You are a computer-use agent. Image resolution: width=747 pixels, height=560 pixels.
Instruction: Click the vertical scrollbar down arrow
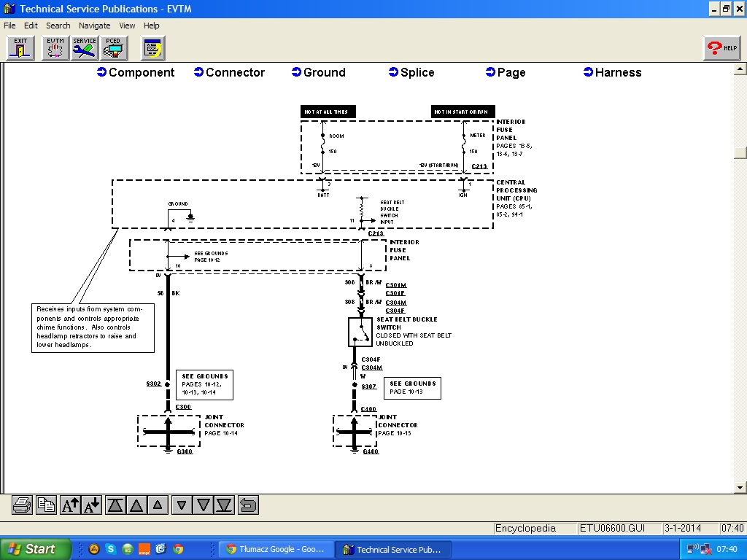point(740,488)
